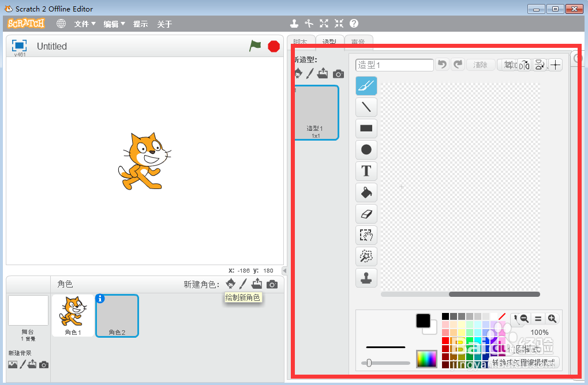
Task: Paint a new costume
Action: [310, 73]
